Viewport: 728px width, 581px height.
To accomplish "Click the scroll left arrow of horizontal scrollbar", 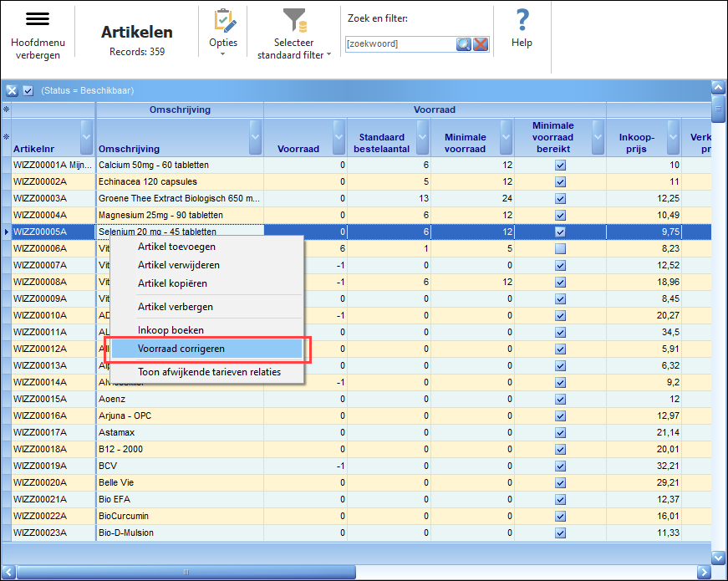I will tap(8, 572).
